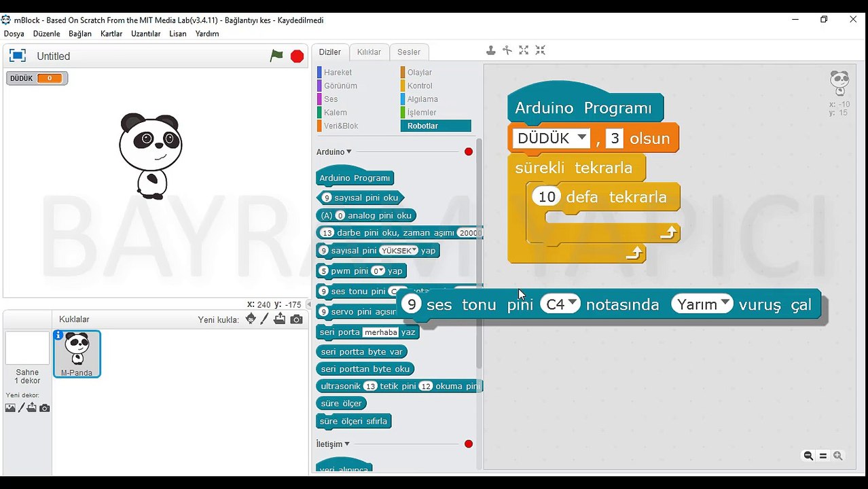Take new sprite from camera icon
Screen dimensions: 868x489
(296, 319)
